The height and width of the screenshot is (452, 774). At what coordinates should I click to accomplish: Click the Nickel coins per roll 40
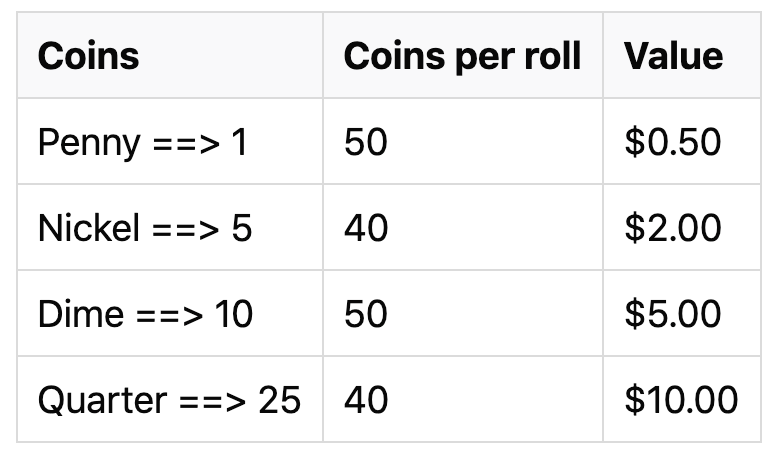pos(366,228)
